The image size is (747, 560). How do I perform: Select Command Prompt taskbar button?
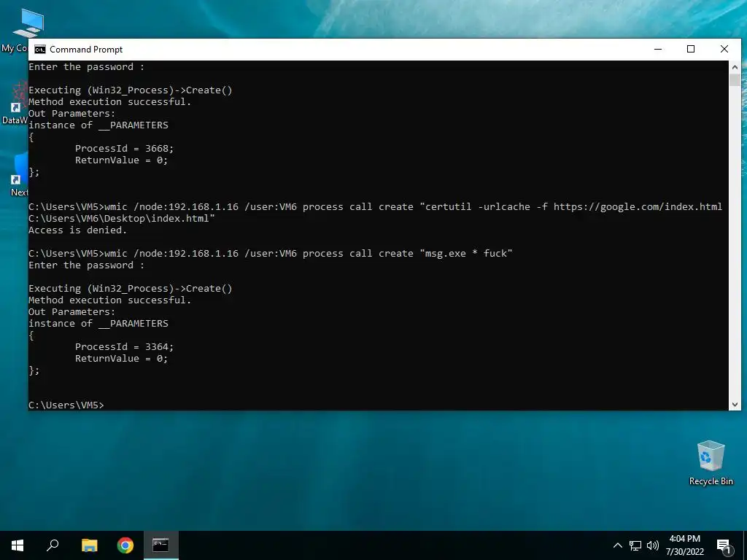pos(161,545)
